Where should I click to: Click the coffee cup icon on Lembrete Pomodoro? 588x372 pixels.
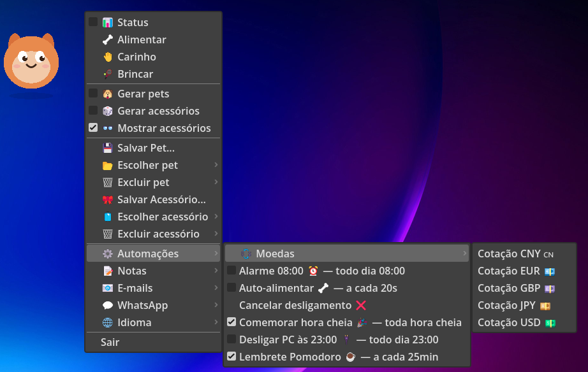pos(350,357)
